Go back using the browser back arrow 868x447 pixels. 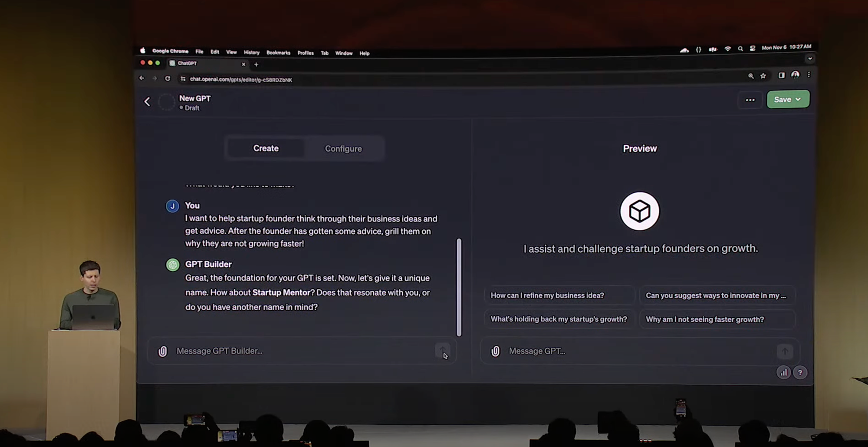pos(141,78)
